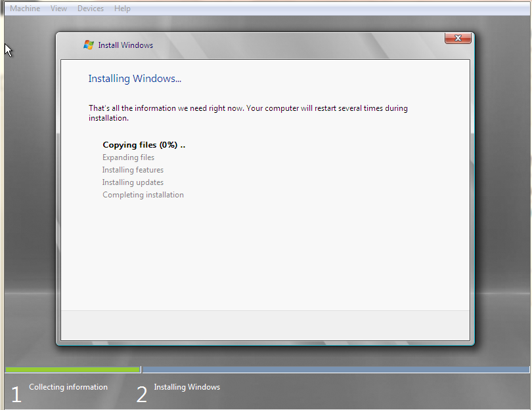Click the 'That's all the information' message text
Screen dimensions: 532x410
click(x=248, y=113)
